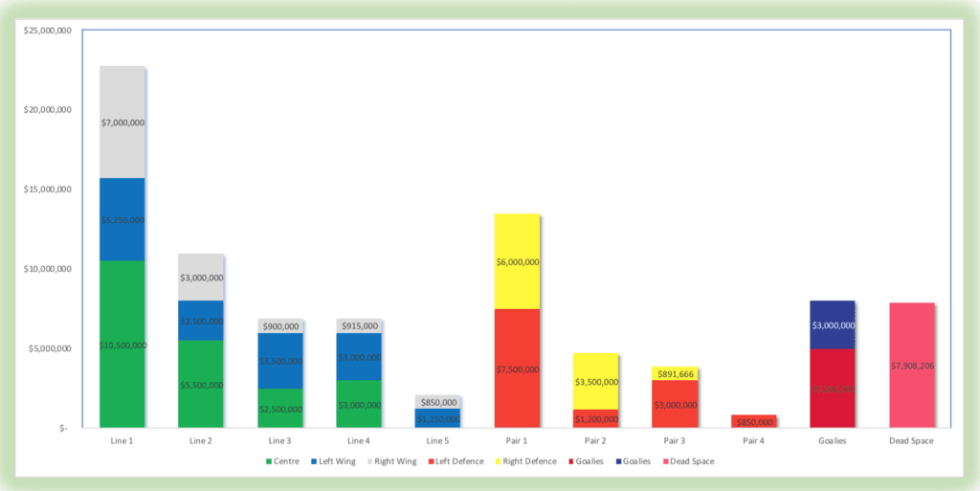Select the $7,500,000 Left Defence segment

[x=517, y=368]
